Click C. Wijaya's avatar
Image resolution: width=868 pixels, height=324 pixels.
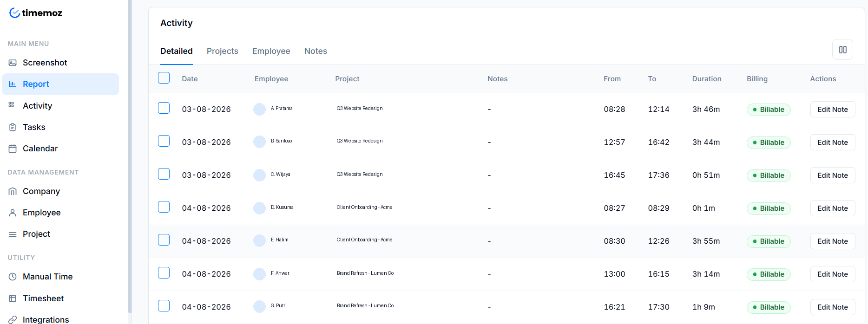pyautogui.click(x=259, y=175)
